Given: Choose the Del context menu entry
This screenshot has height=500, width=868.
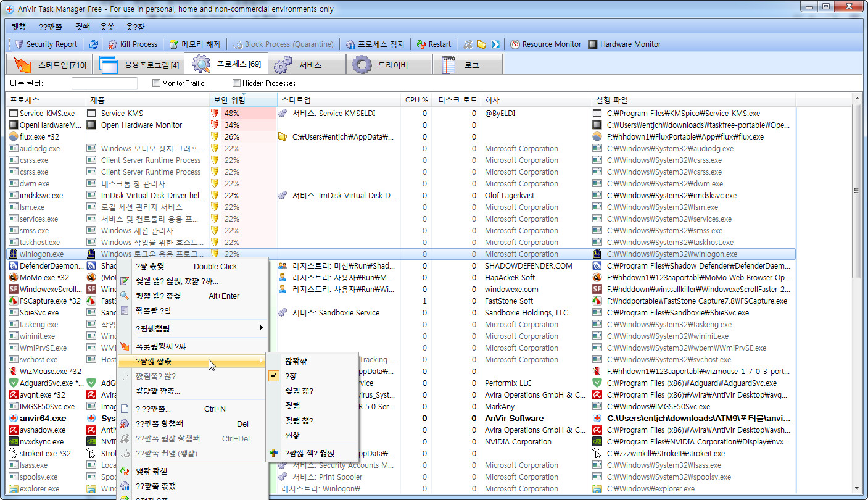Looking at the screenshot, I should point(192,424).
